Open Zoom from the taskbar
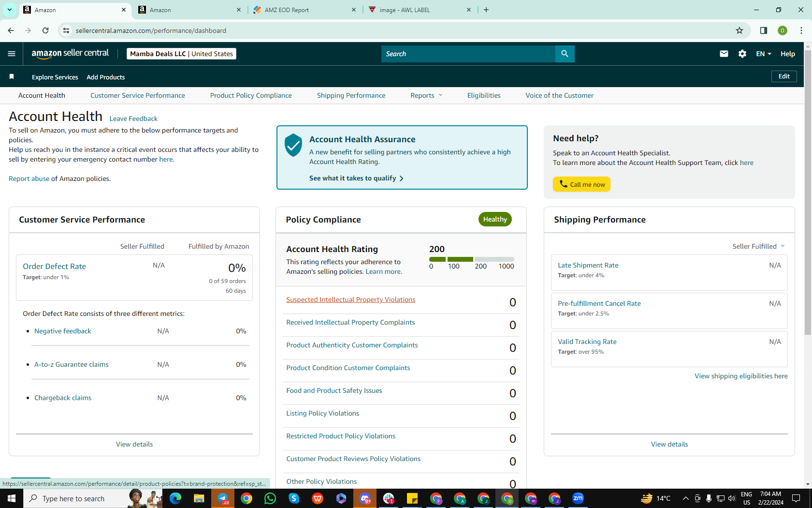Screen dimensions: 812x508 click(578, 498)
